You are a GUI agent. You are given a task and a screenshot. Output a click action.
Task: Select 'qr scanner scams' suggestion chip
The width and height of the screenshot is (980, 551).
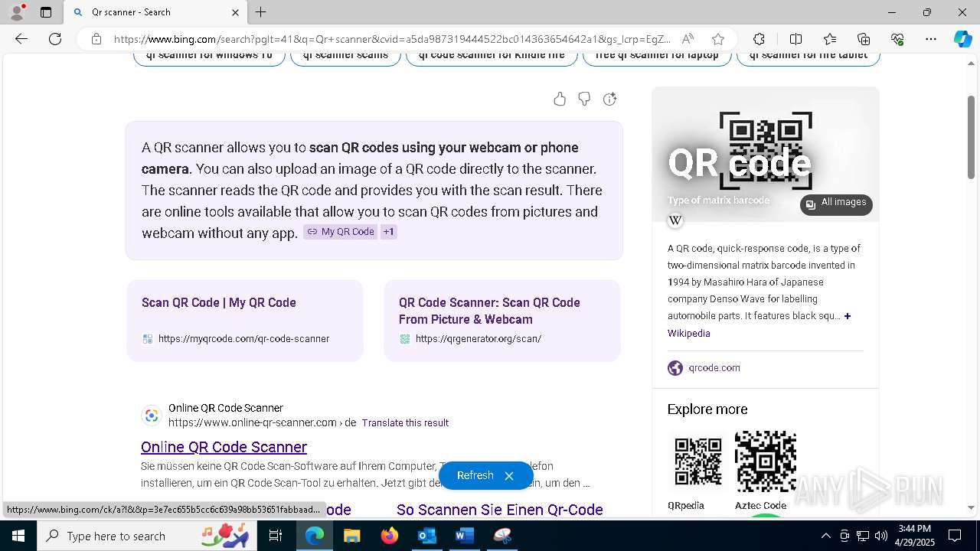(x=345, y=57)
